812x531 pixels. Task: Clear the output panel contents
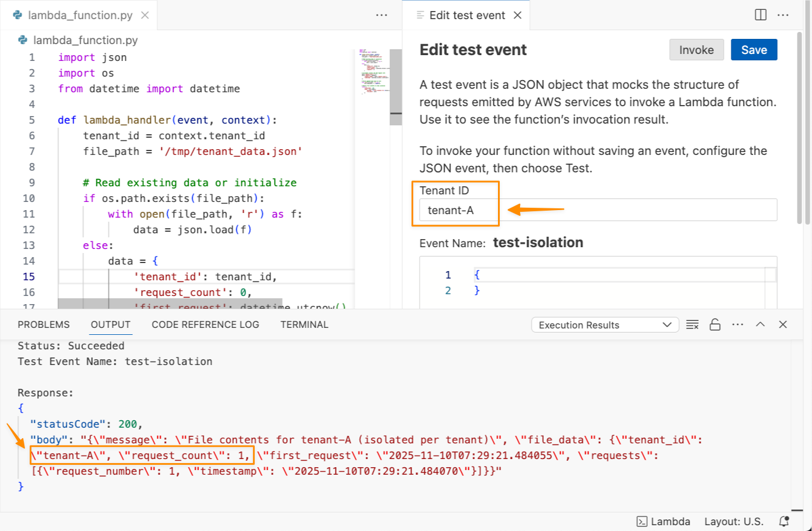tap(692, 325)
